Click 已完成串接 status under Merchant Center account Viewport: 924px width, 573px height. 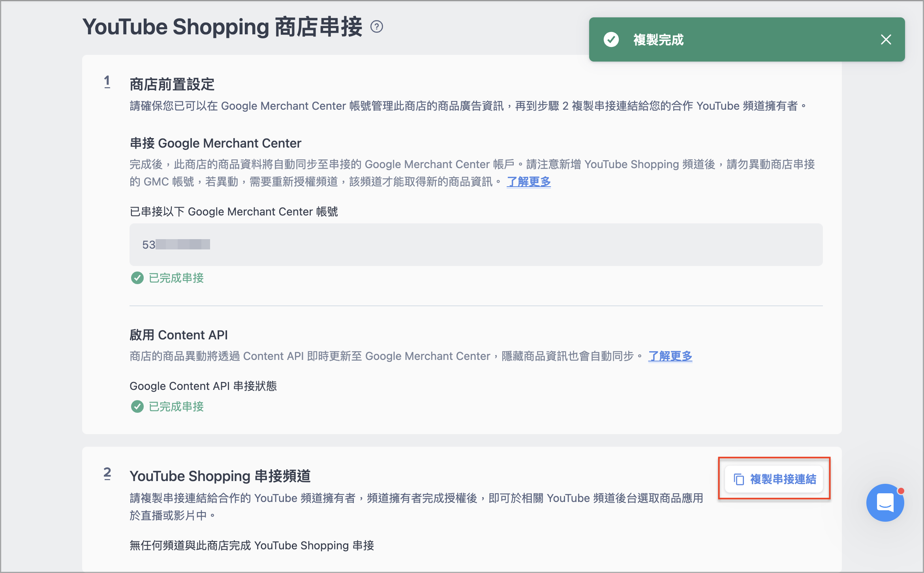176,278
